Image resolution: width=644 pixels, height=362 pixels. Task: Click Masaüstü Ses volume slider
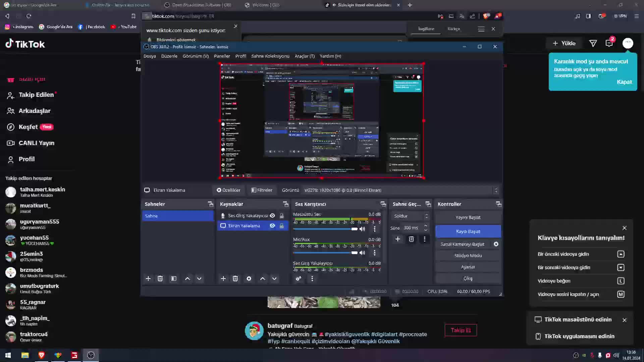pos(325,229)
